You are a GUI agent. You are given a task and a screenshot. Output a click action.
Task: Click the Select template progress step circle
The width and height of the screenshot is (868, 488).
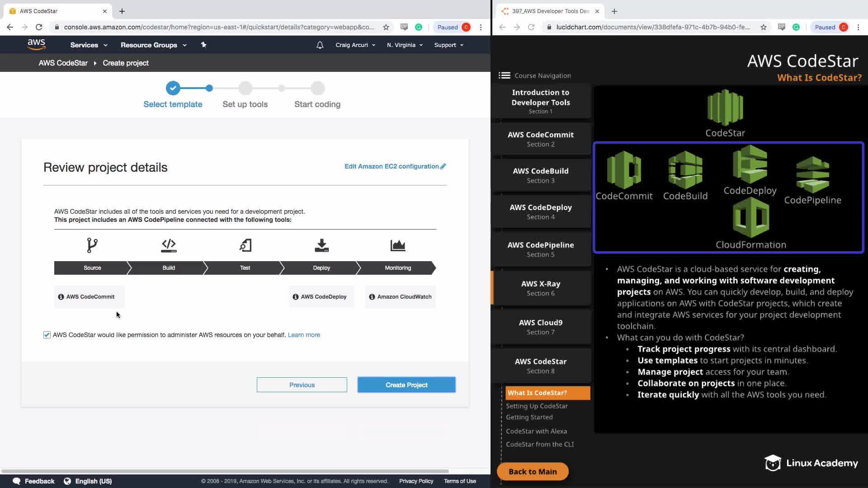(x=173, y=88)
